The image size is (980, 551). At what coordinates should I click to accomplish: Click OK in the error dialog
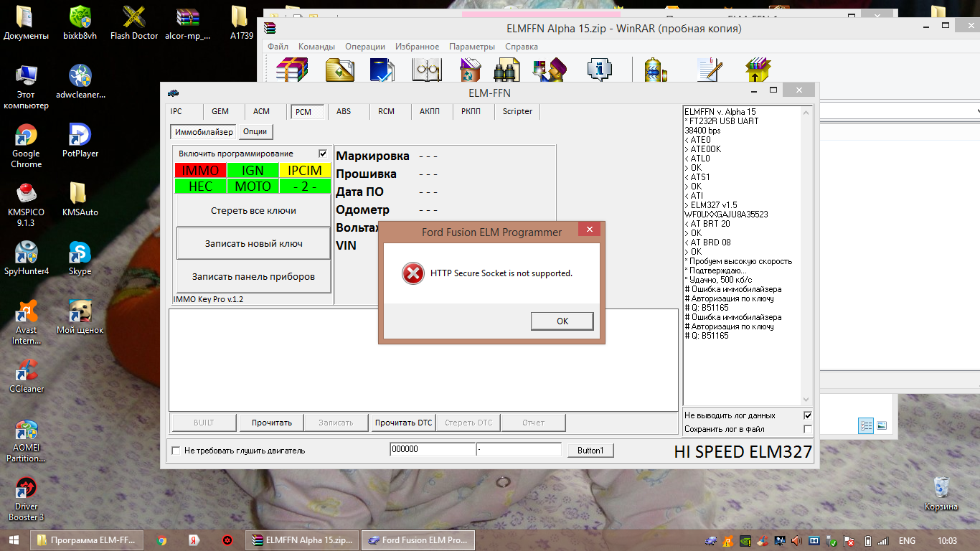pyautogui.click(x=562, y=321)
